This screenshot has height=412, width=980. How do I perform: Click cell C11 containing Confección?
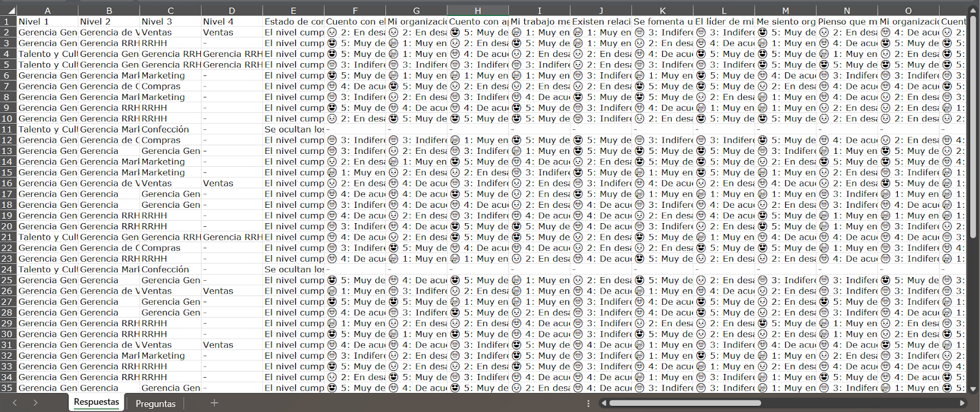170,129
